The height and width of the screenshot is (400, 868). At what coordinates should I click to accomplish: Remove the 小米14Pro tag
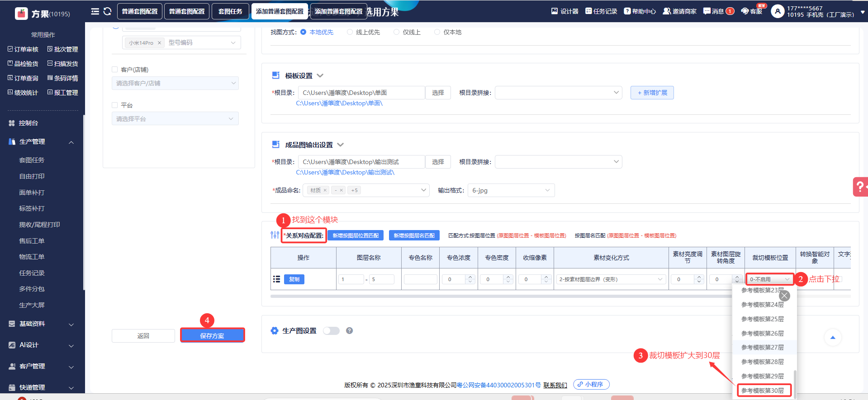coord(159,43)
